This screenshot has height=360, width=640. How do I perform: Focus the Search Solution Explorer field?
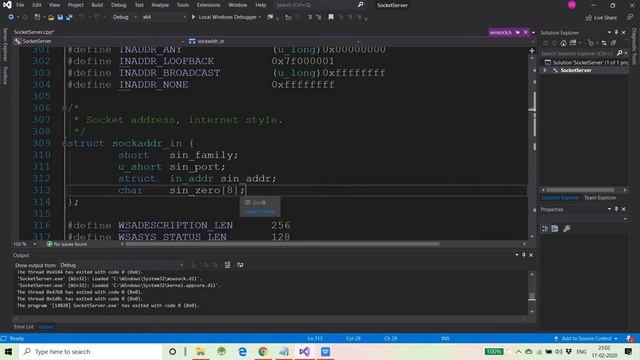click(578, 53)
